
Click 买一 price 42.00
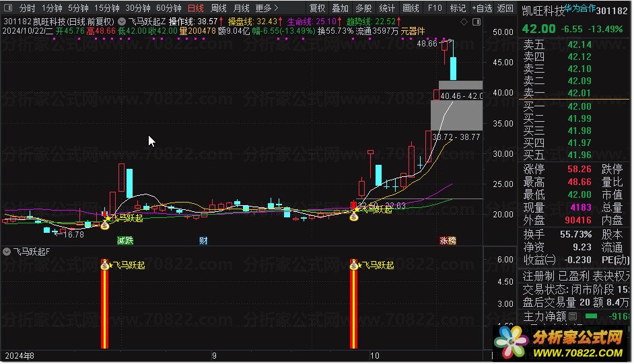pos(579,107)
